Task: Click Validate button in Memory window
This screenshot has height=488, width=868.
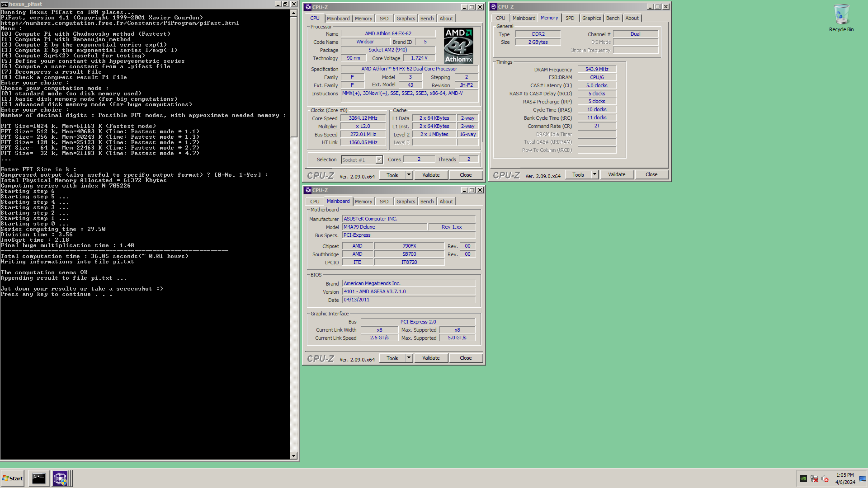Action: point(617,174)
